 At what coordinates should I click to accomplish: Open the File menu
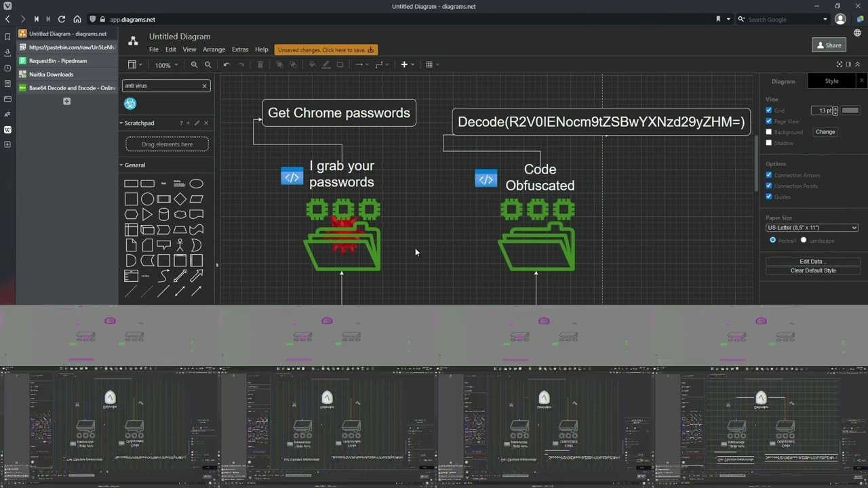(154, 49)
